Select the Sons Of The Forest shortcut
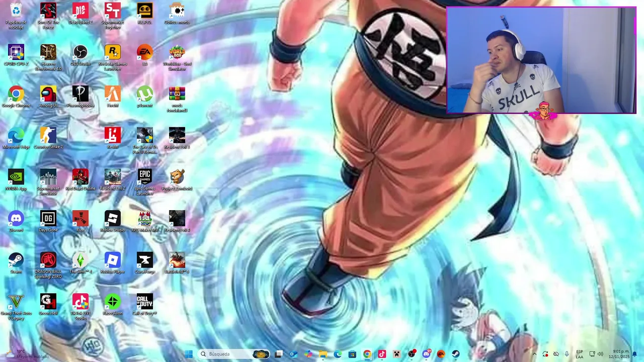 [x=48, y=15]
